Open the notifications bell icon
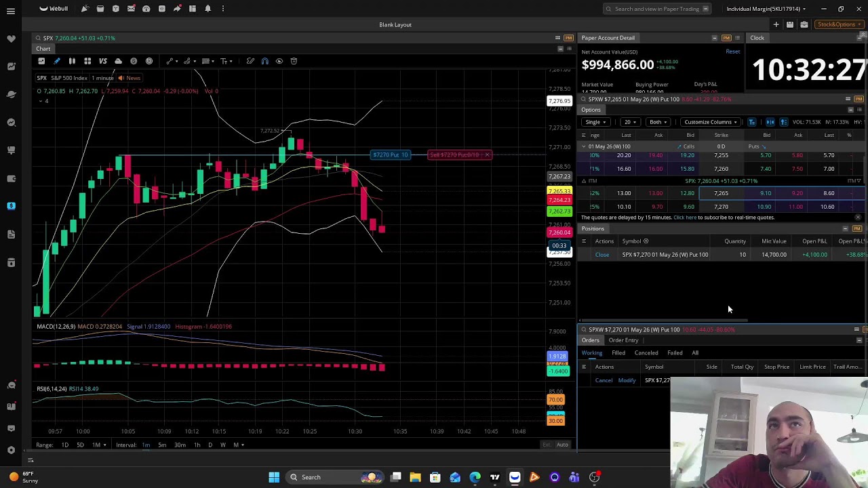868x488 pixels. pyautogui.click(x=208, y=8)
